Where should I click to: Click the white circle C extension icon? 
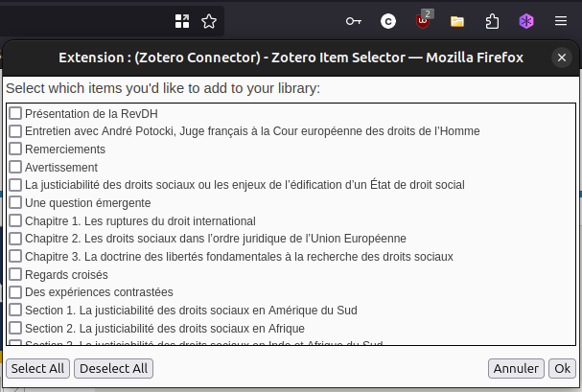[388, 21]
